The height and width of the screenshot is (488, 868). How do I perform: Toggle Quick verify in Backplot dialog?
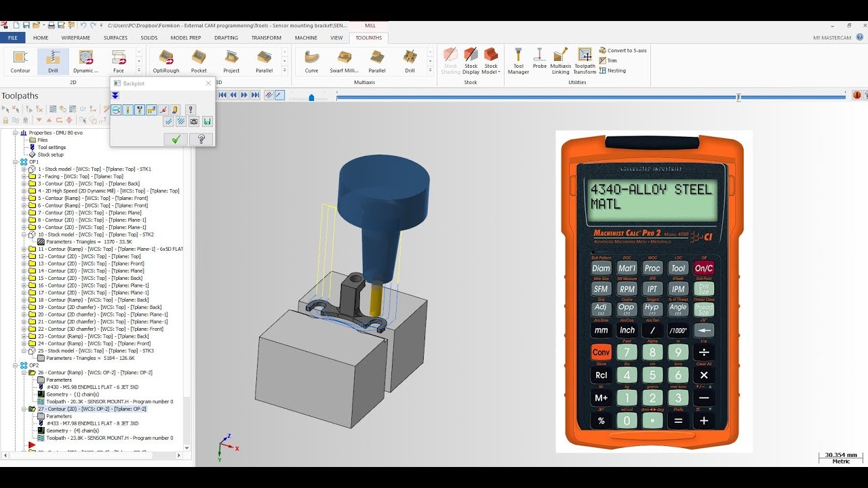point(175,110)
